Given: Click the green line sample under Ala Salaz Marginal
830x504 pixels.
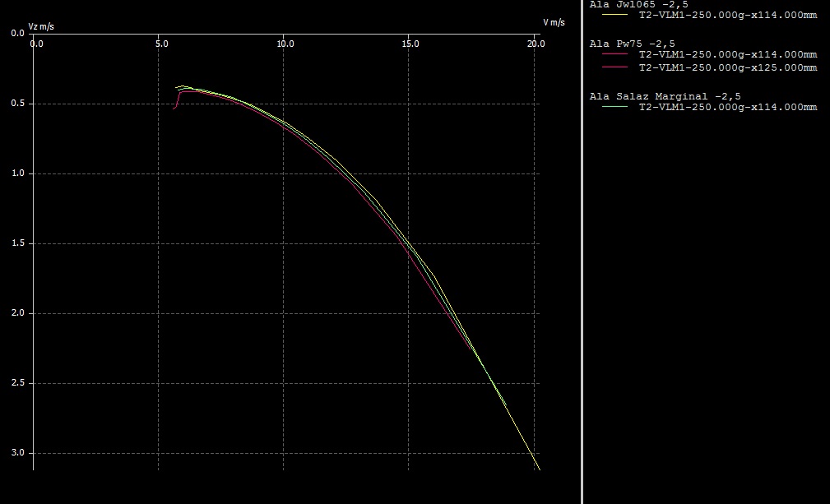Looking at the screenshot, I should [x=614, y=107].
